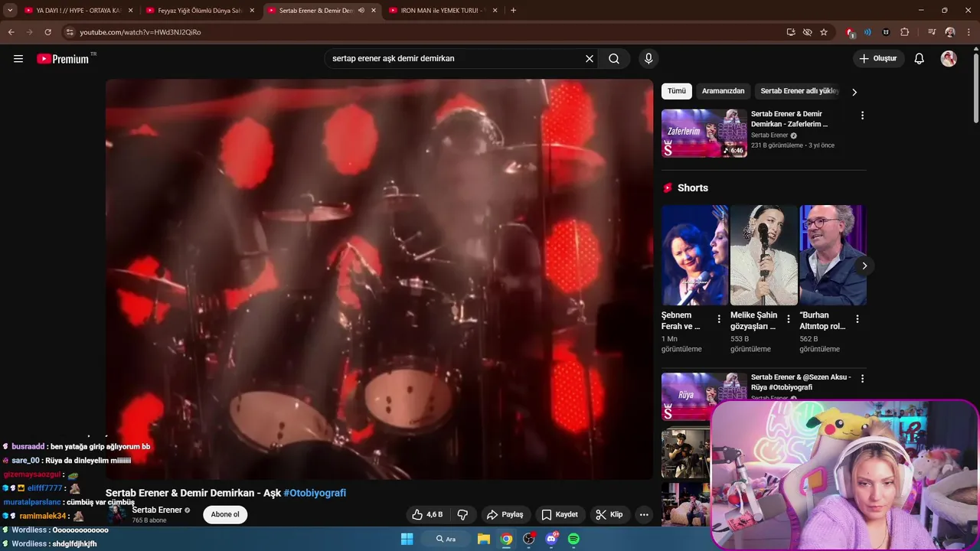The image size is (980, 551).
Task: Open options for Burhan Altıntop short
Action: click(857, 319)
